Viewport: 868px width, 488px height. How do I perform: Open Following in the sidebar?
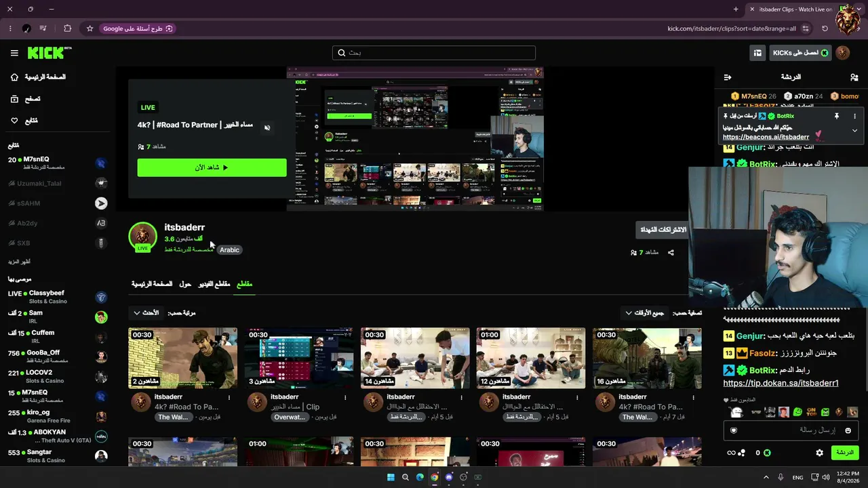click(24, 121)
